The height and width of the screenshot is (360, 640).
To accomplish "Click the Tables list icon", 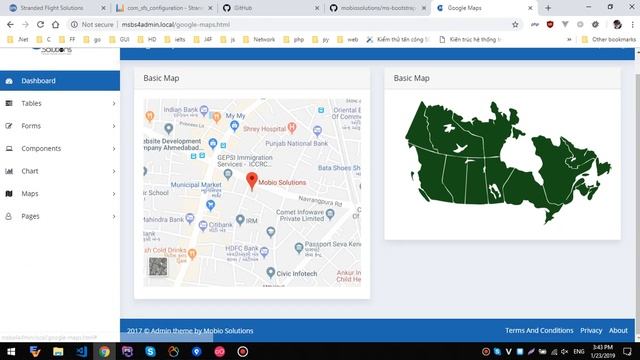I will (x=9, y=103).
